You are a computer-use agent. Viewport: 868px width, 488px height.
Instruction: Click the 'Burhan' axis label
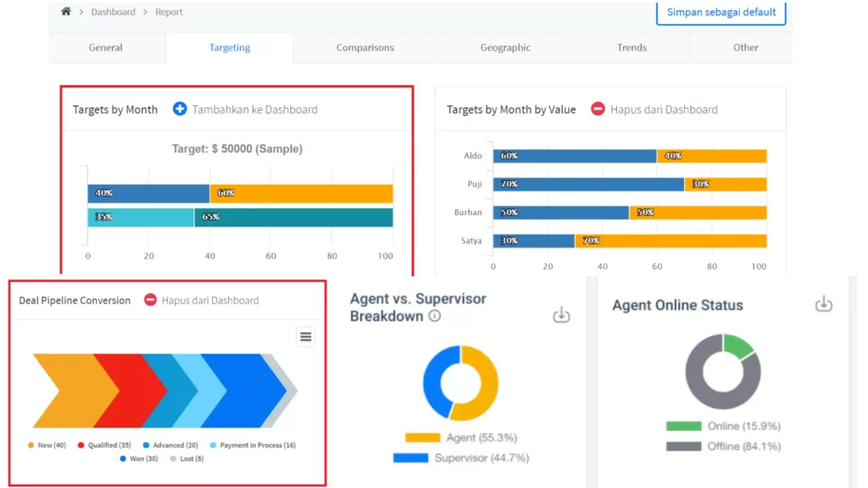tap(468, 213)
